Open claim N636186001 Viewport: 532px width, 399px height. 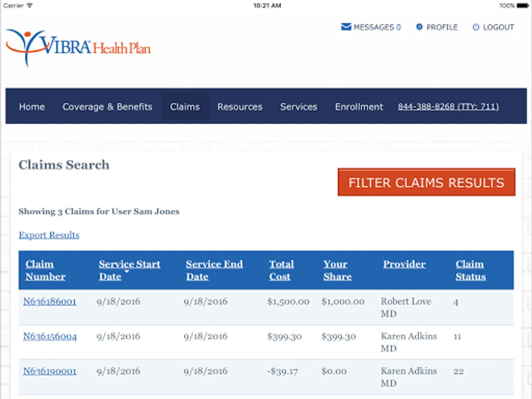click(50, 301)
